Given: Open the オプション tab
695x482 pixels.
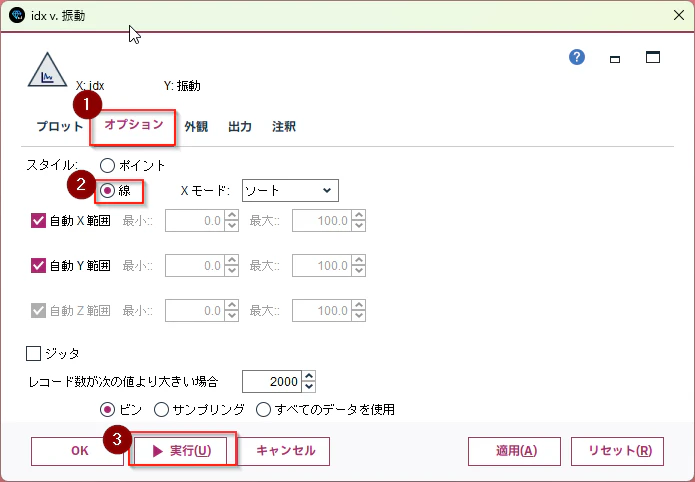Looking at the screenshot, I should click(x=133, y=125).
